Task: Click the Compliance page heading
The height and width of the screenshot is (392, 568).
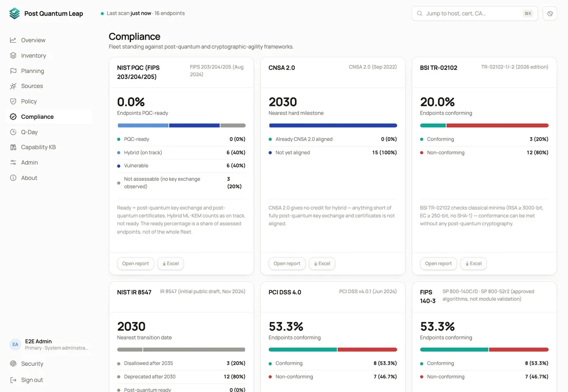Action: (134, 36)
